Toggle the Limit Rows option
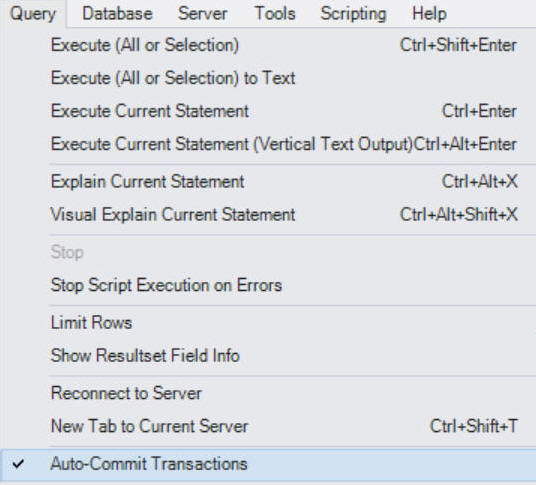 [269, 322]
